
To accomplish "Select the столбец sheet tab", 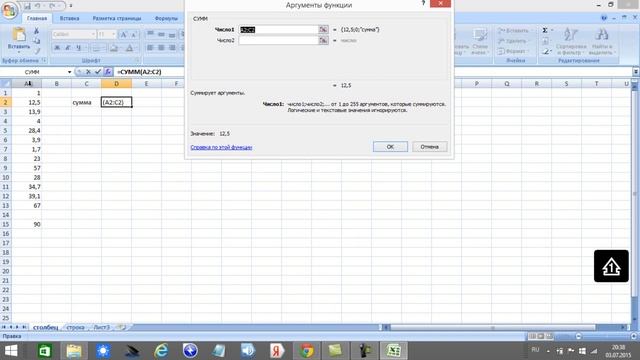I will [45, 327].
